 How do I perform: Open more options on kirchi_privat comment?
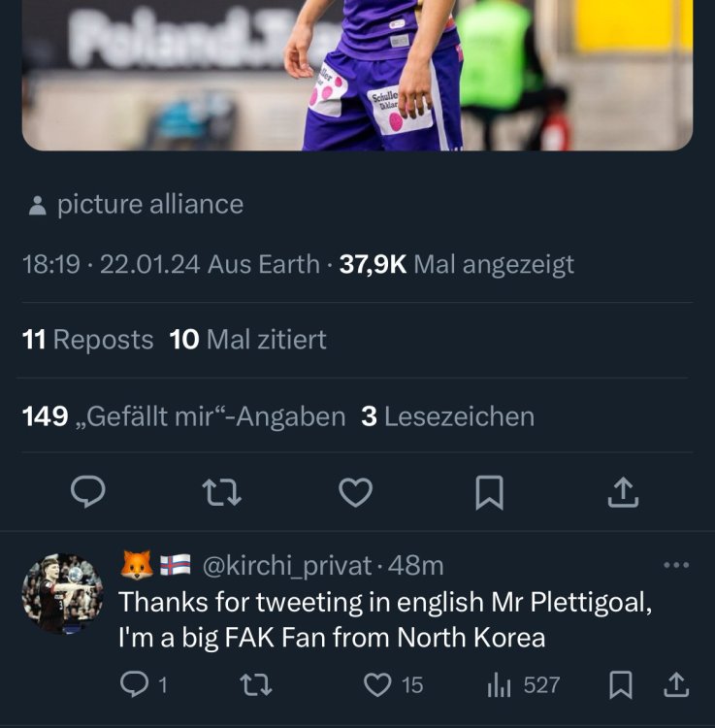(x=675, y=564)
